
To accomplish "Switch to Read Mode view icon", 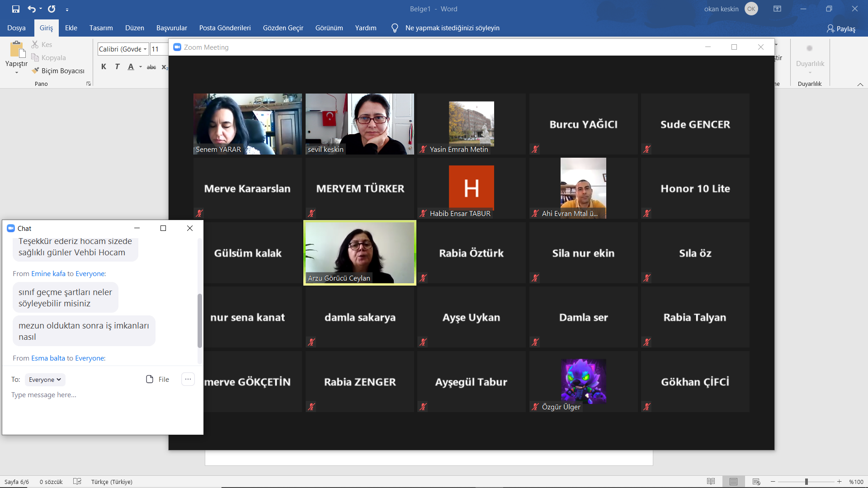I will tap(711, 482).
